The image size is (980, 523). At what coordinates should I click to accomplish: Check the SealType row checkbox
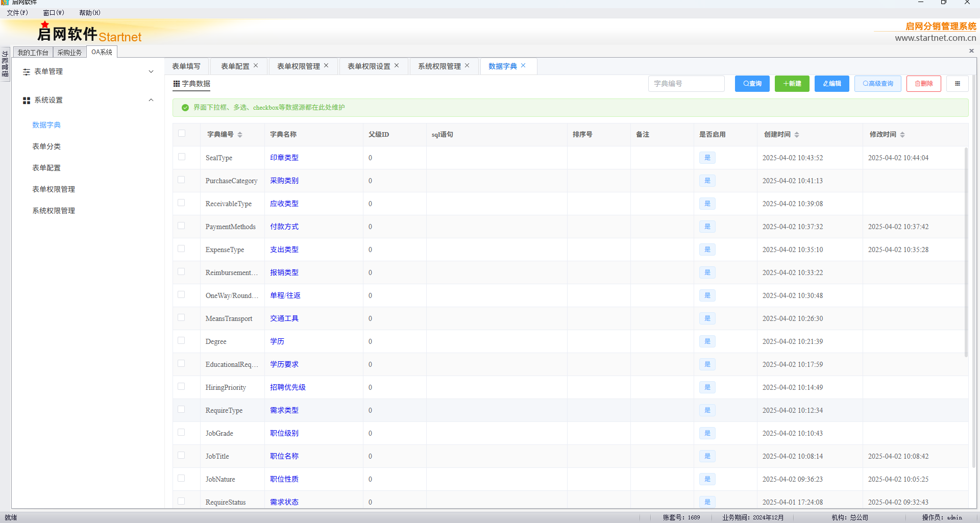tap(182, 157)
